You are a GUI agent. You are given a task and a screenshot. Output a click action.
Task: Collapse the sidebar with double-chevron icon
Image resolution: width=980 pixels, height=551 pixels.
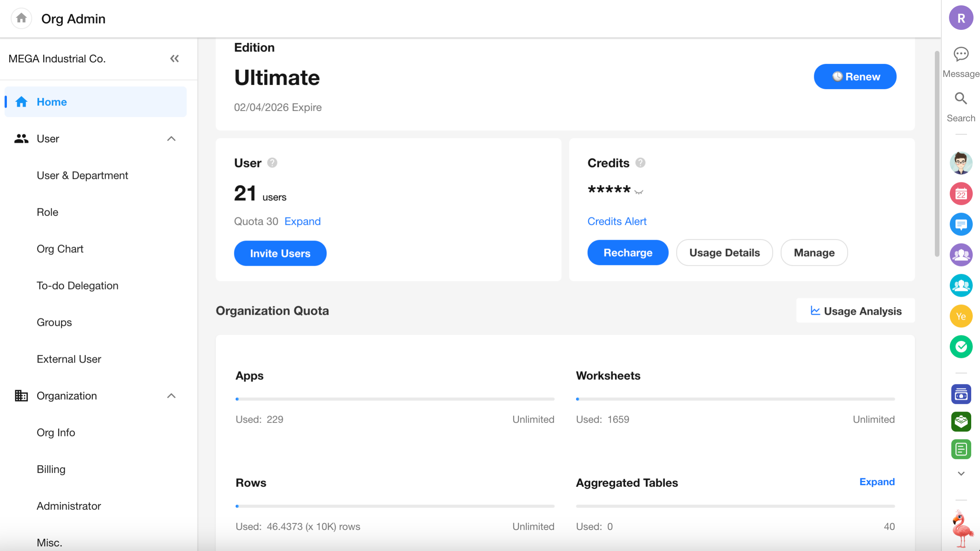(175, 59)
